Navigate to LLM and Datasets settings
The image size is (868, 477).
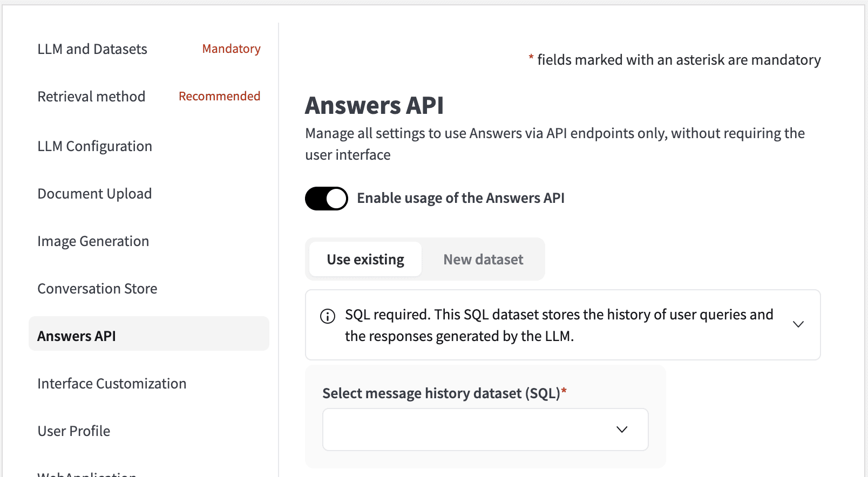pos(92,49)
